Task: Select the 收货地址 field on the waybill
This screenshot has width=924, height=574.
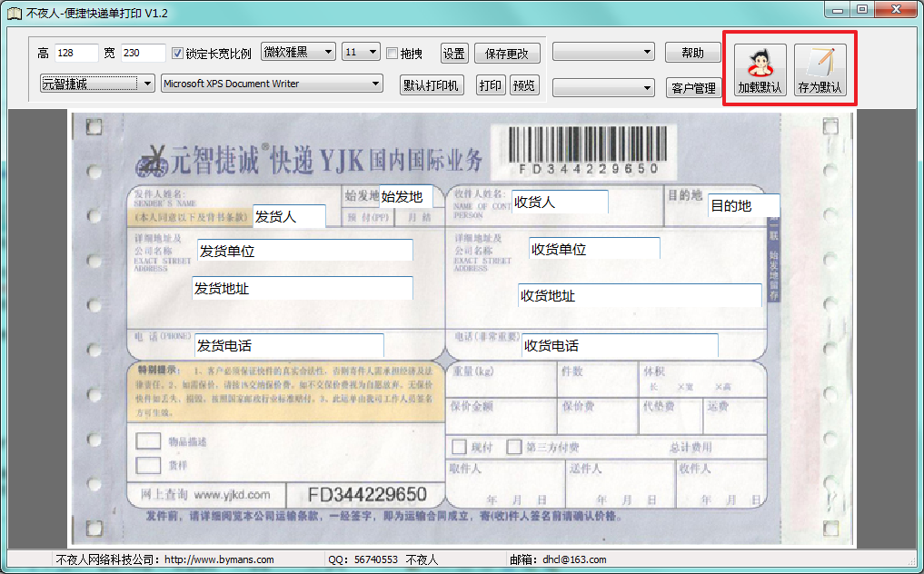Action: tap(640, 295)
